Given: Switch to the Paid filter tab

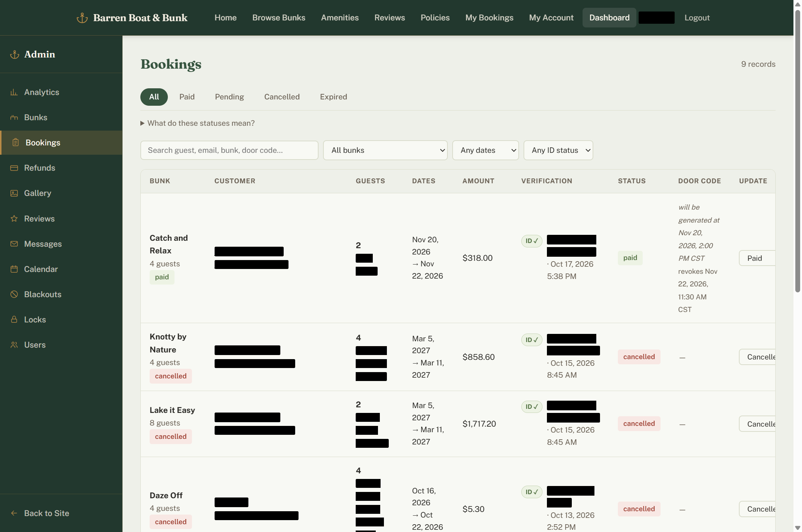Looking at the screenshot, I should 187,97.
